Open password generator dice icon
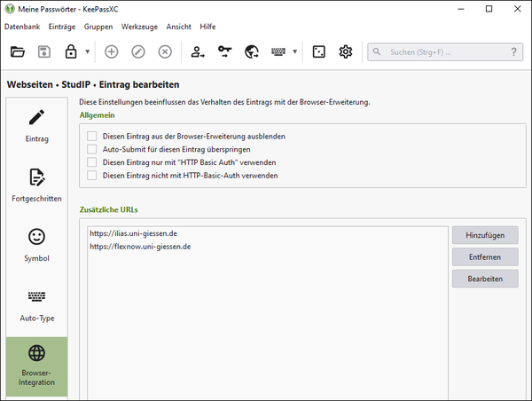The width and height of the screenshot is (532, 401). 318,52
